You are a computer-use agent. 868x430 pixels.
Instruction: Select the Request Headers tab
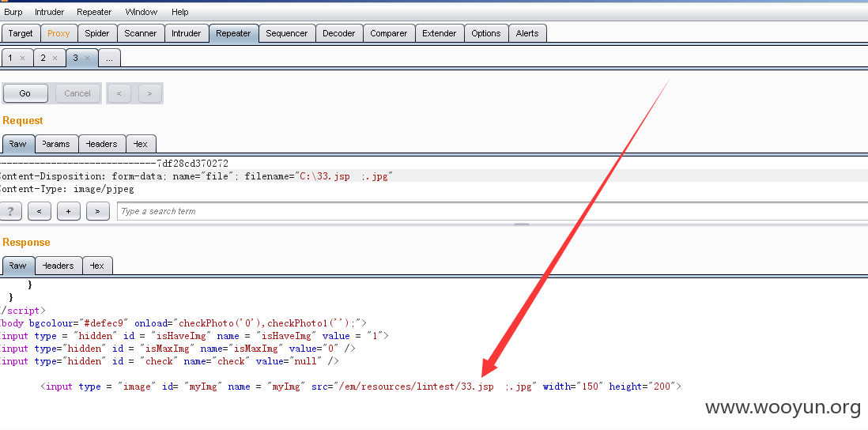click(102, 144)
